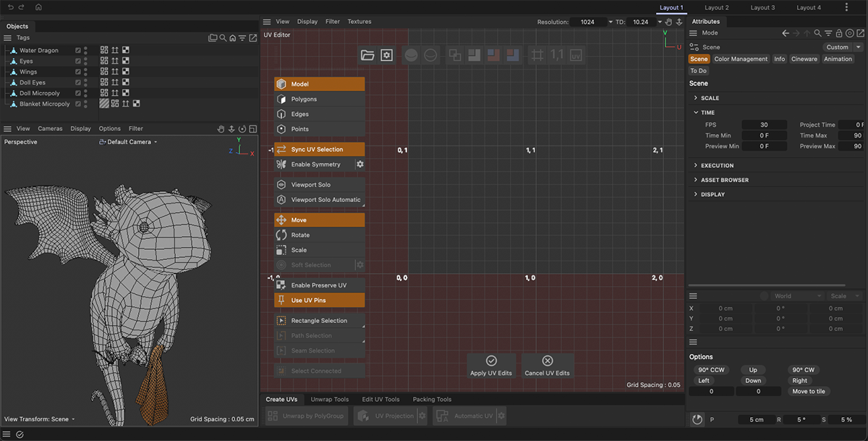Click the Attributes panel horizontal scrollbar
868x441 pixels.
pyautogui.click(x=767, y=285)
